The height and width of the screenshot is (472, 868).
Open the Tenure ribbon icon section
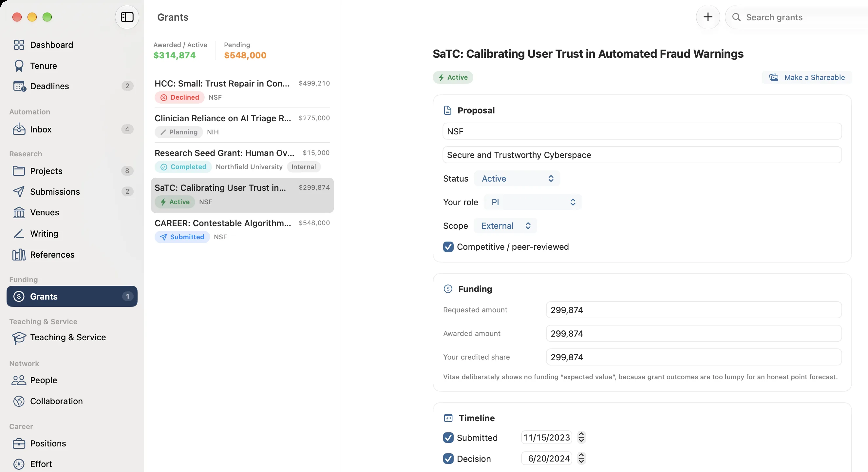click(72, 66)
